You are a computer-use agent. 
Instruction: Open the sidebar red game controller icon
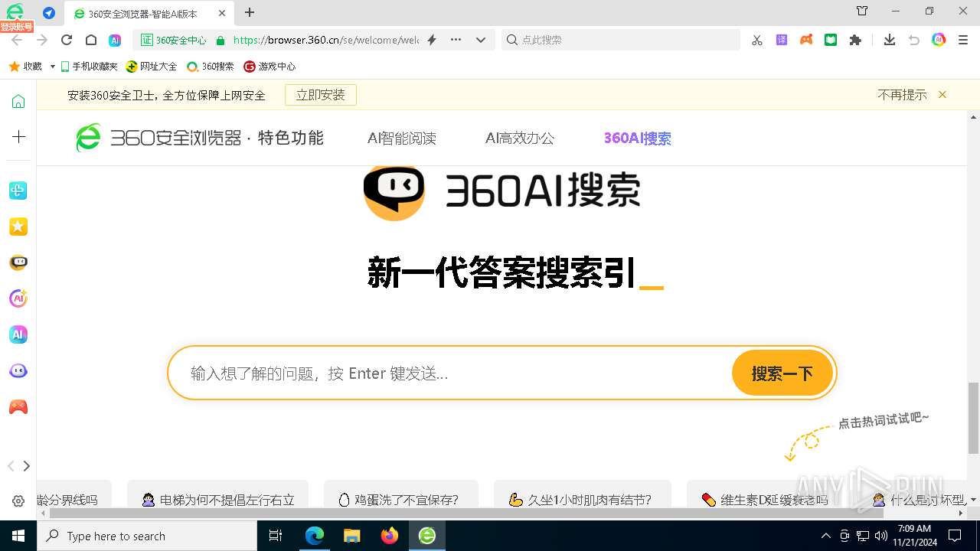click(x=18, y=407)
